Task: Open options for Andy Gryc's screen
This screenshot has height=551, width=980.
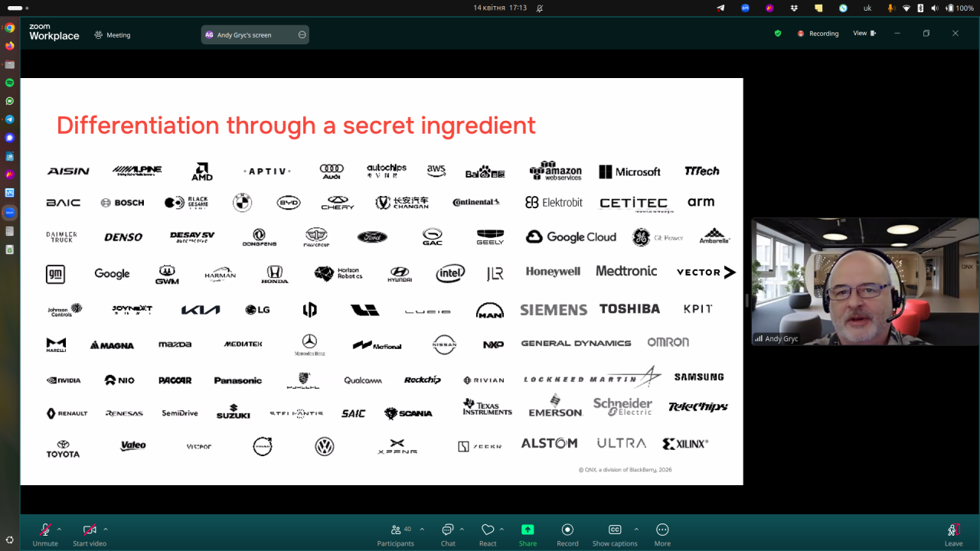Action: click(x=302, y=34)
